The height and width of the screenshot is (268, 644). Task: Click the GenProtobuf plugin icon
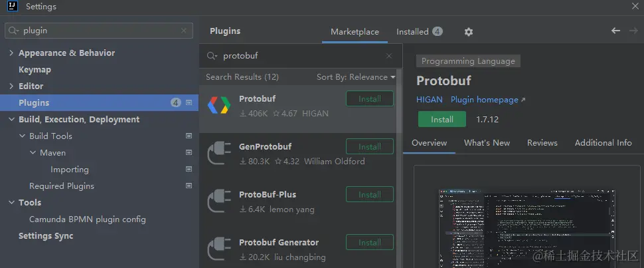pyautogui.click(x=218, y=153)
